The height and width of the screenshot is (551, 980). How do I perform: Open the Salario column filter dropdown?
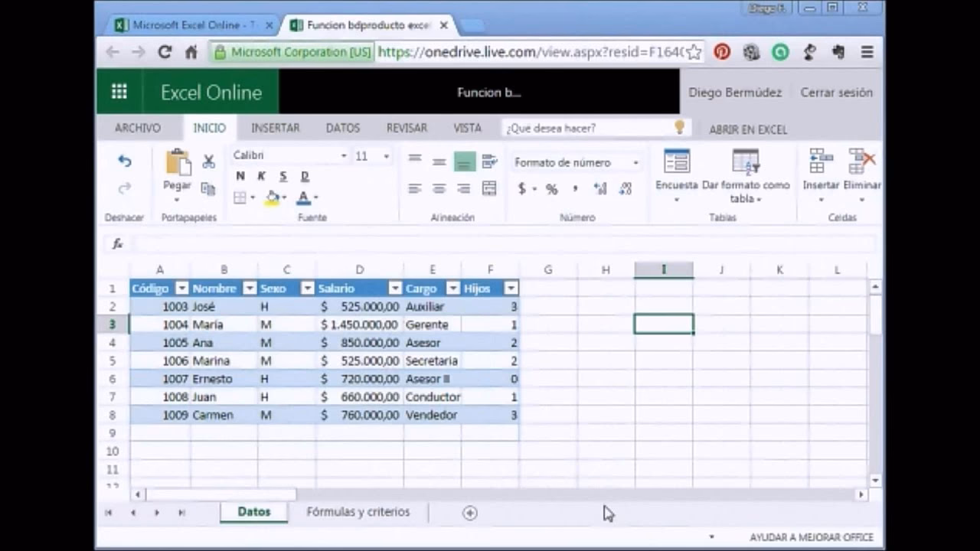point(395,289)
